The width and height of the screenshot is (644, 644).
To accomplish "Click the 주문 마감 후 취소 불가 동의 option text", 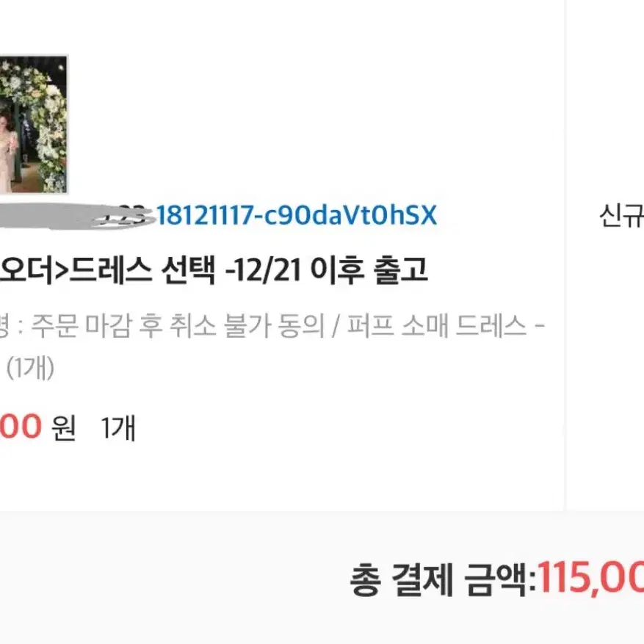I will click(178, 326).
